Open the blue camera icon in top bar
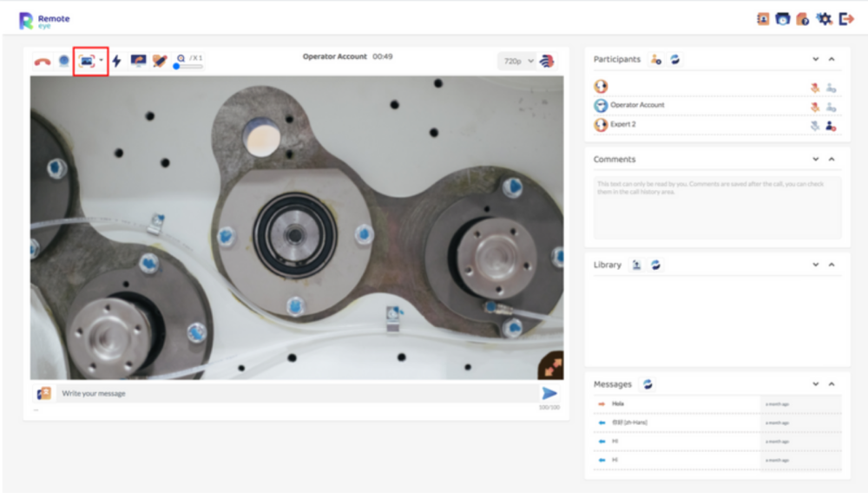 [x=782, y=19]
